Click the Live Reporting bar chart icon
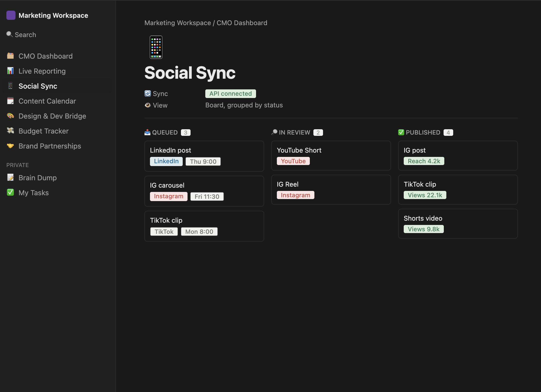 pos(10,71)
